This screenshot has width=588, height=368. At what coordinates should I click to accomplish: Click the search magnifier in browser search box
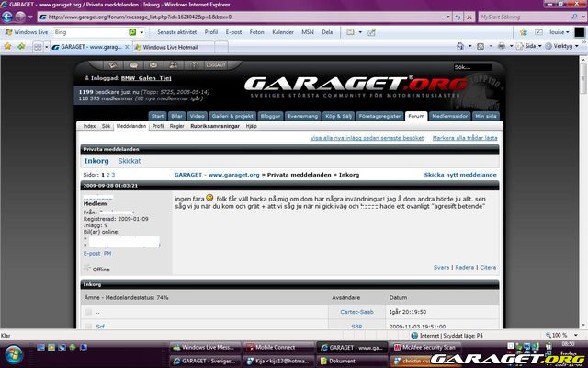(x=574, y=17)
